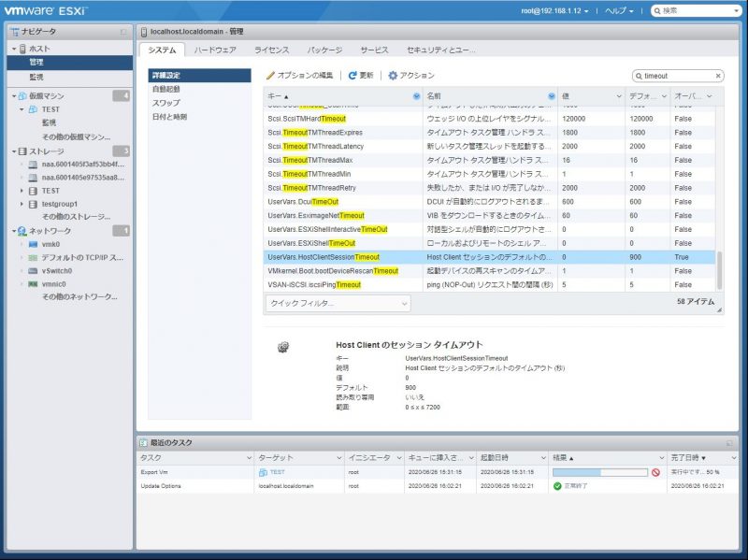The image size is (748, 560).
Task: Click the timeout filter input field
Action: [x=678, y=76]
